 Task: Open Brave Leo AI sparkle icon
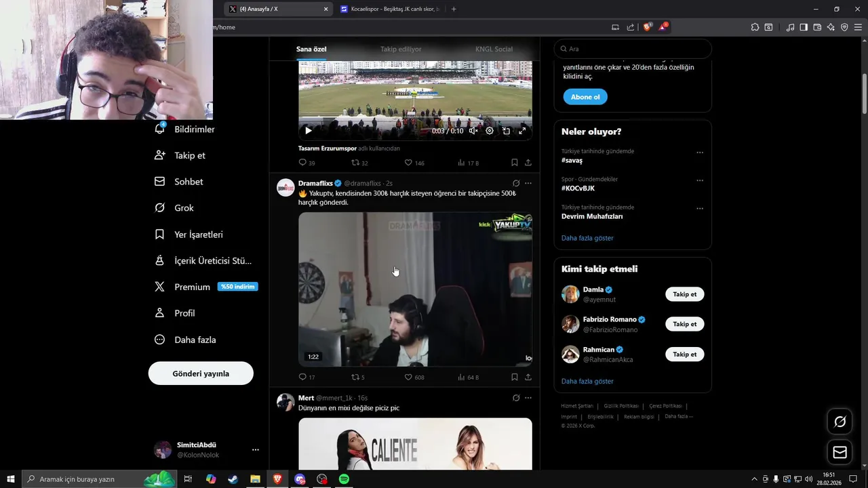click(x=831, y=27)
